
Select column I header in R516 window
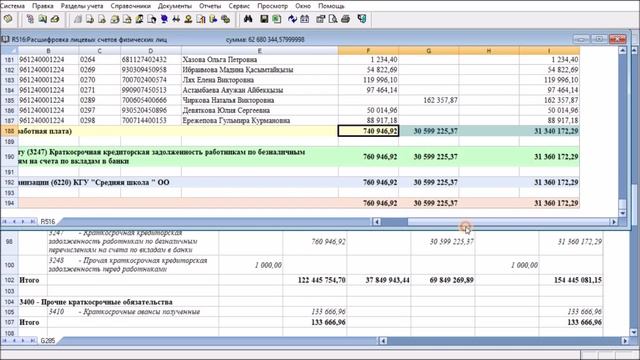549,51
